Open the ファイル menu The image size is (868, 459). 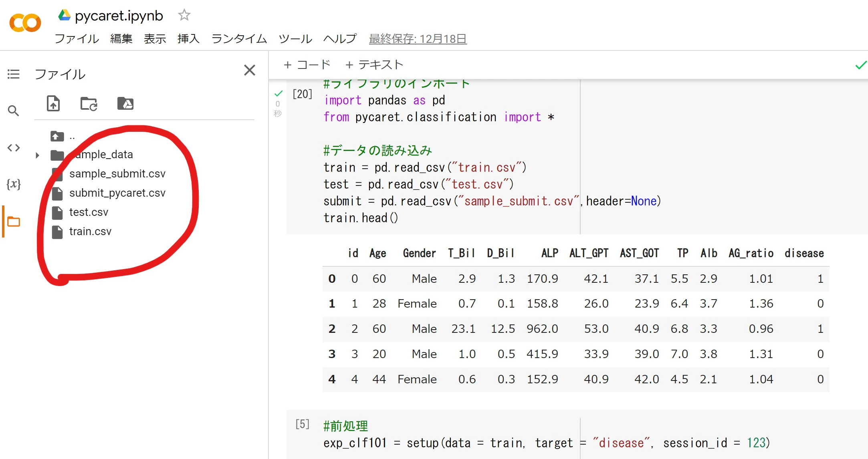77,38
